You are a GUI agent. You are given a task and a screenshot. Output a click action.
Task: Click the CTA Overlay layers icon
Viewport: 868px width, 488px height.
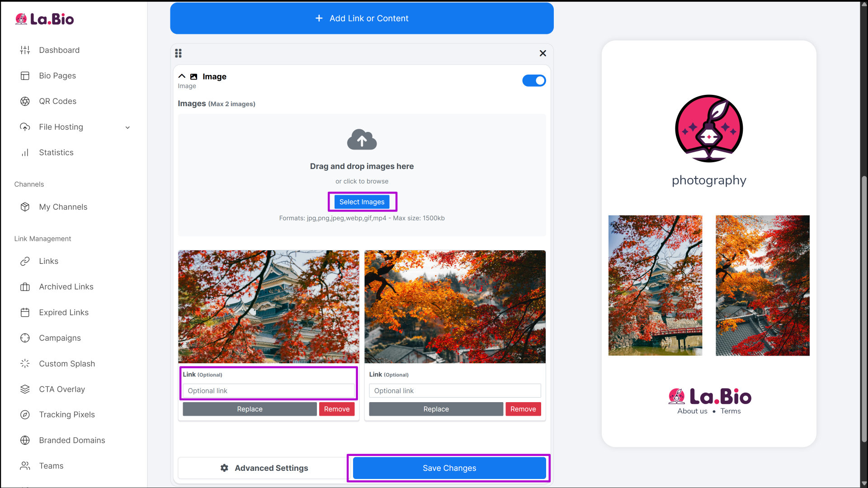pos(25,389)
